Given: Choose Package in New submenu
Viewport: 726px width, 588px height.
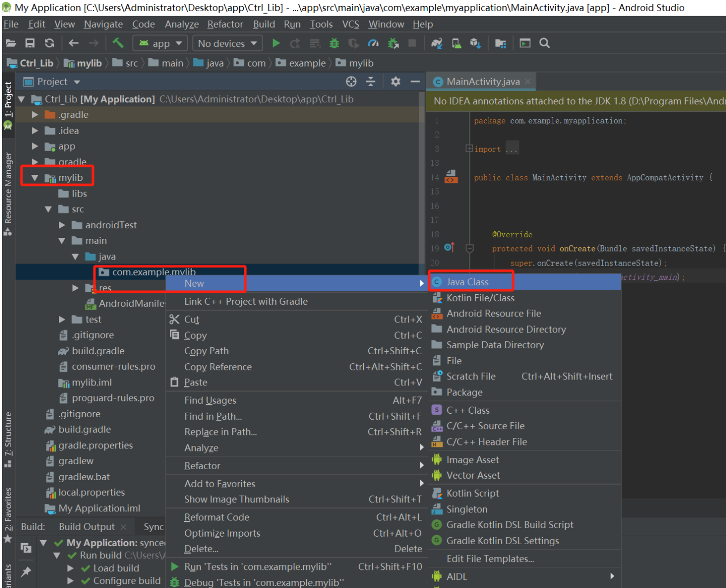Looking at the screenshot, I should (524, 393).
